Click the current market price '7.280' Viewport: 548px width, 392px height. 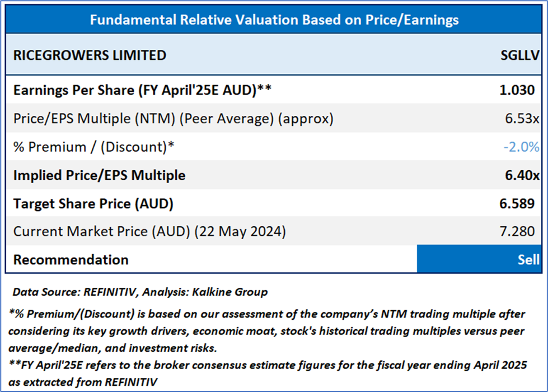517,231
